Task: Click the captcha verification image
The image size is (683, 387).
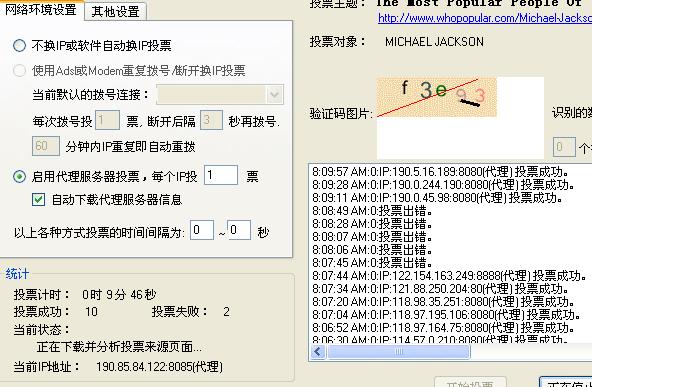Action: click(x=436, y=97)
